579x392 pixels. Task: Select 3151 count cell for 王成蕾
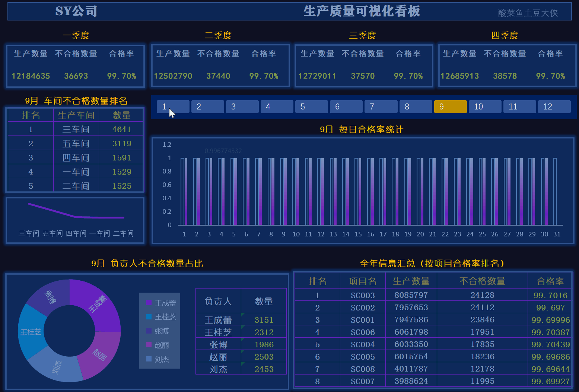click(x=264, y=320)
